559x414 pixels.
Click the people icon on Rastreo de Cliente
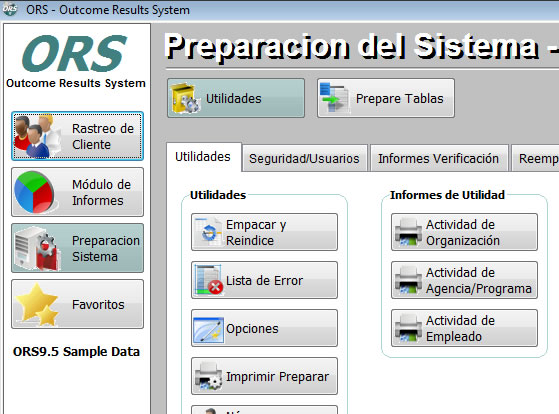pos(36,136)
